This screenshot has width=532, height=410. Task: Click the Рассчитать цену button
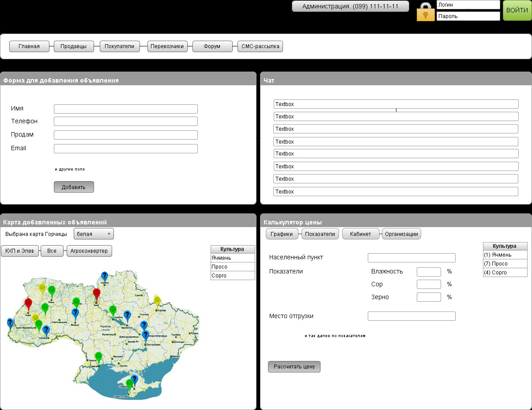pos(294,367)
